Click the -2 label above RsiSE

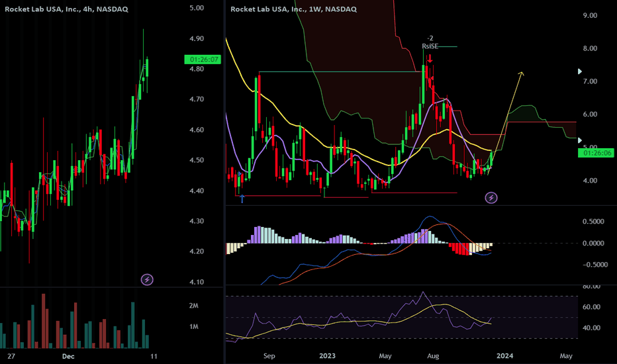point(430,38)
